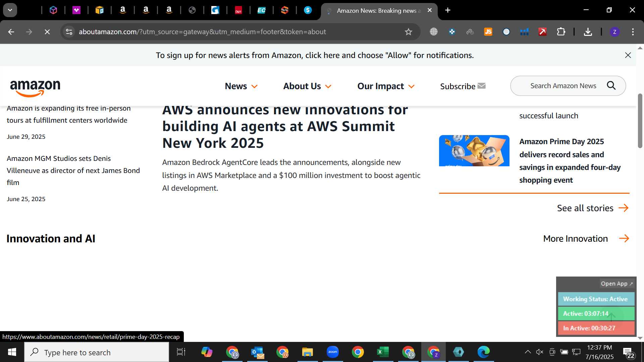Open the notification center with 22 badge

coord(629,353)
